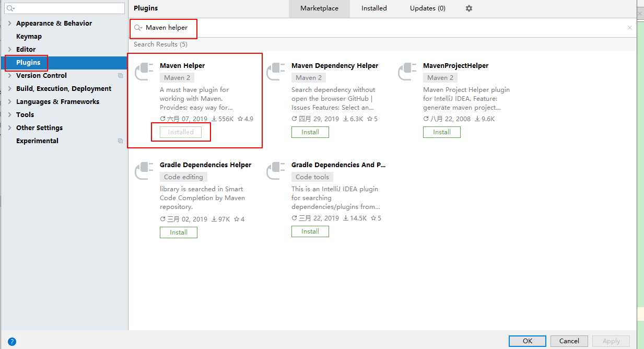Click the 14.5K downloads count
The height and width of the screenshot is (349, 644).
[x=355, y=218]
